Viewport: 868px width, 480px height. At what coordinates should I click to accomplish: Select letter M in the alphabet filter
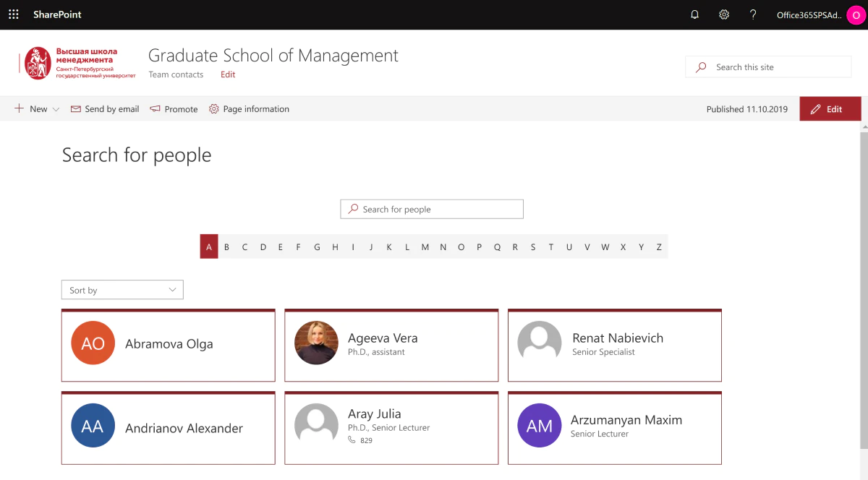tap(425, 247)
